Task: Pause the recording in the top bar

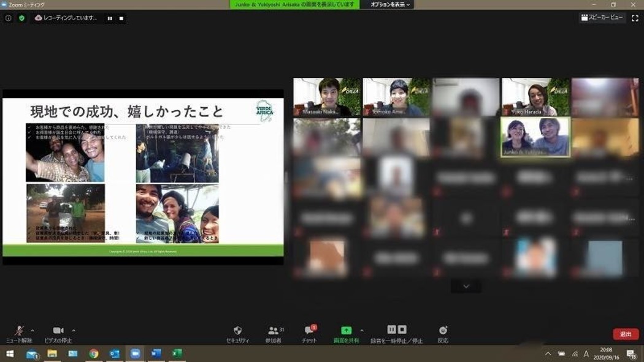Action: (x=110, y=18)
